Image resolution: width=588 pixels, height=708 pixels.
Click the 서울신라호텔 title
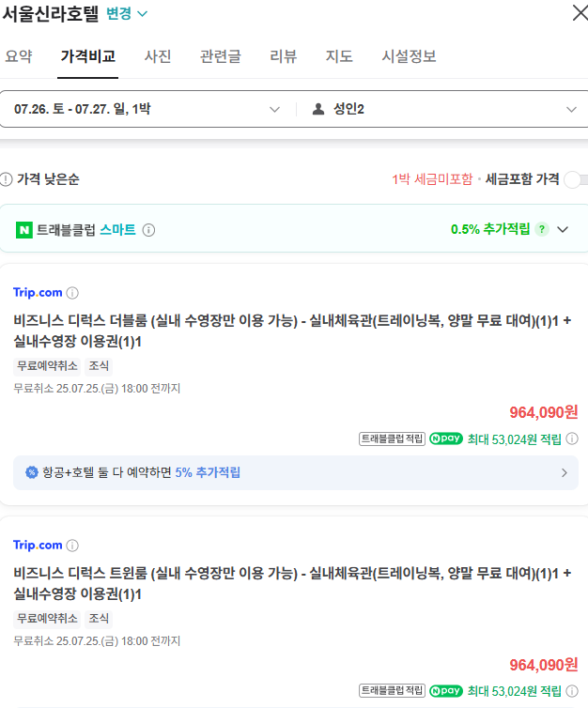point(50,14)
